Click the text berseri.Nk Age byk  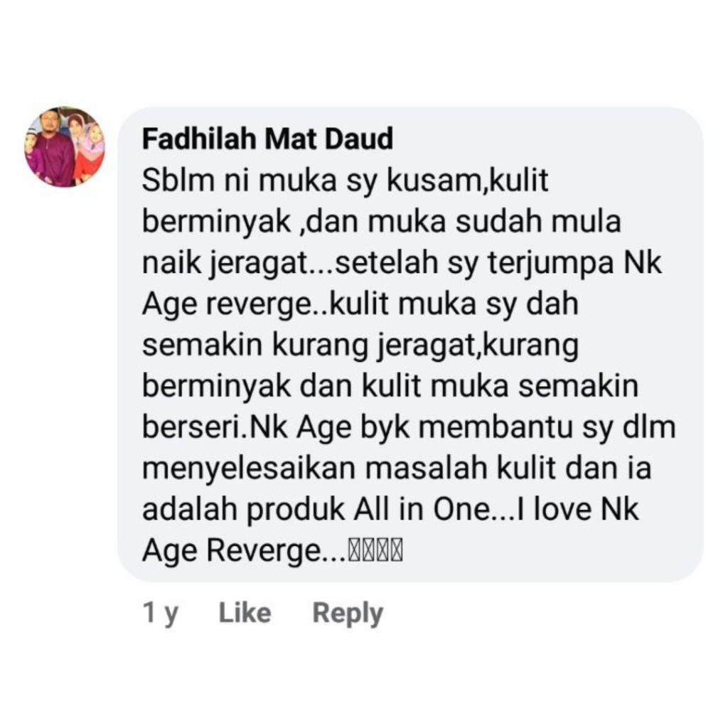click(x=276, y=427)
